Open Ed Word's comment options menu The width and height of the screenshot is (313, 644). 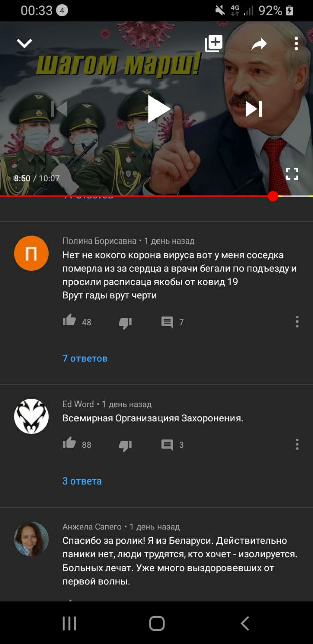pos(297,444)
